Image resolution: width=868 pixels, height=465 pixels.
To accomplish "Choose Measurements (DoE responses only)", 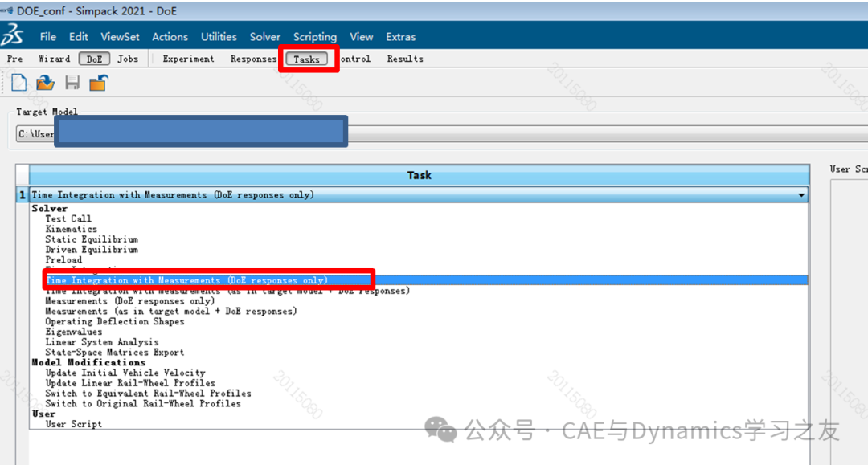I will pos(129,301).
